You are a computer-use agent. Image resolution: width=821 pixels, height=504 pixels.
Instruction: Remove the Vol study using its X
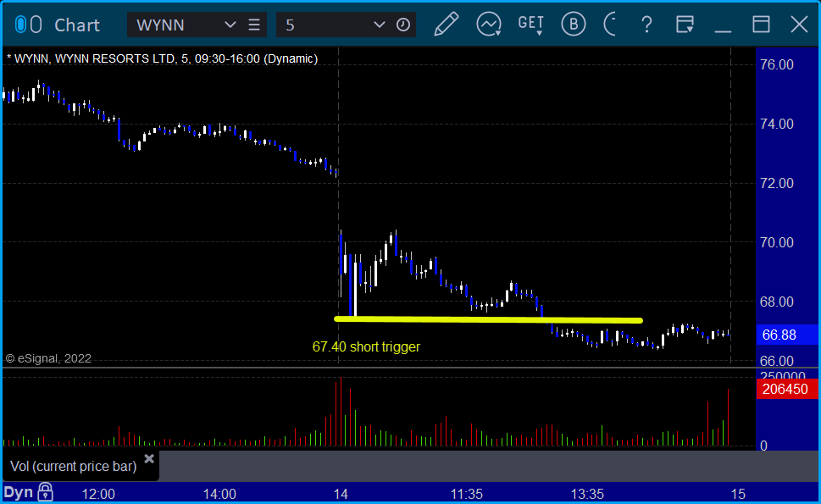(149, 459)
